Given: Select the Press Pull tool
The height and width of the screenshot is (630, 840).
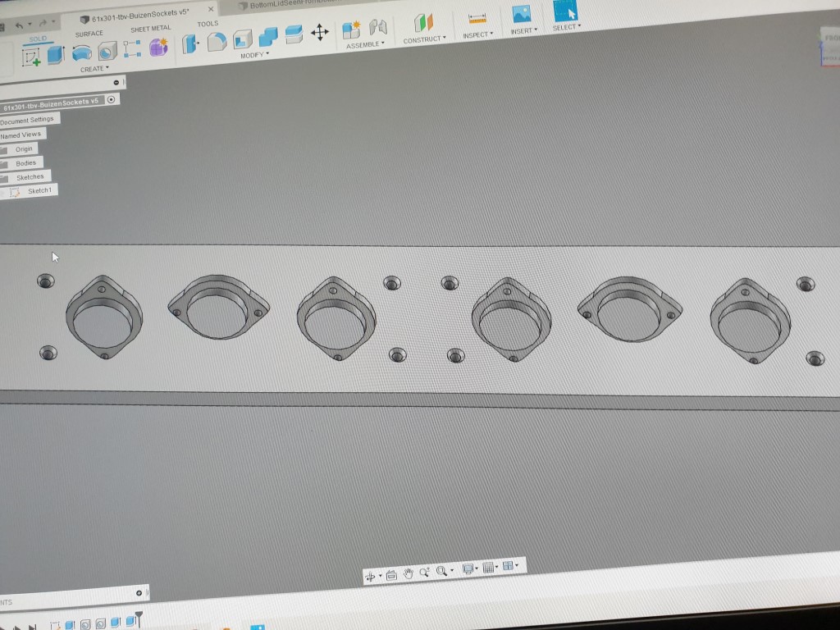Looking at the screenshot, I should [189, 44].
